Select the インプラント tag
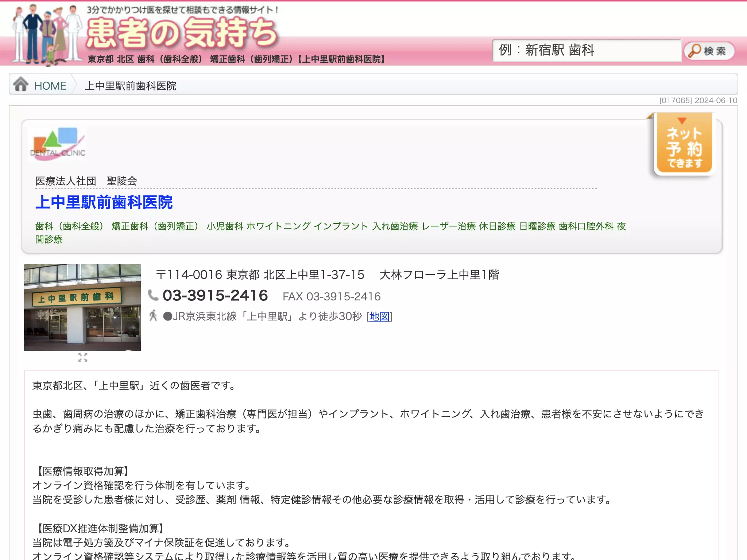 [341, 226]
